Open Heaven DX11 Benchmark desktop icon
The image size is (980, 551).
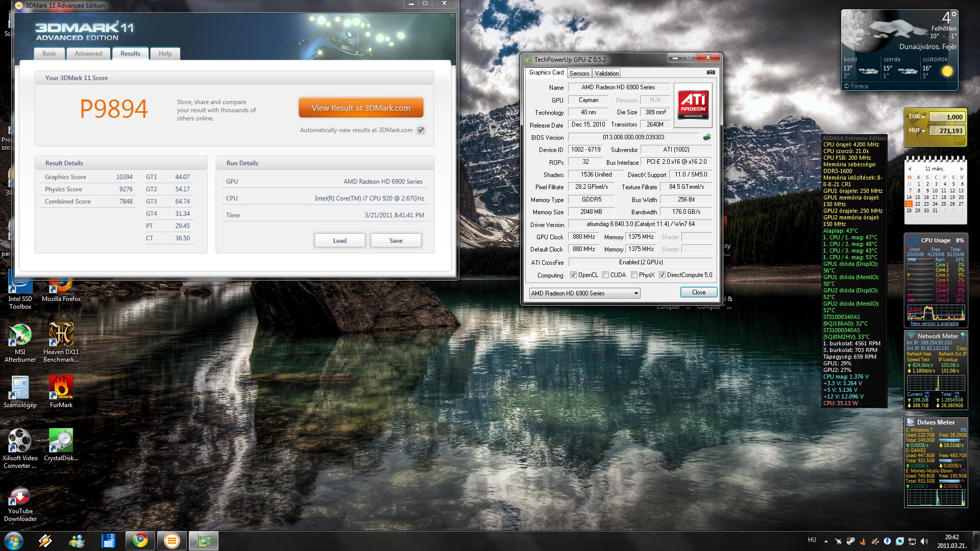[x=61, y=343]
